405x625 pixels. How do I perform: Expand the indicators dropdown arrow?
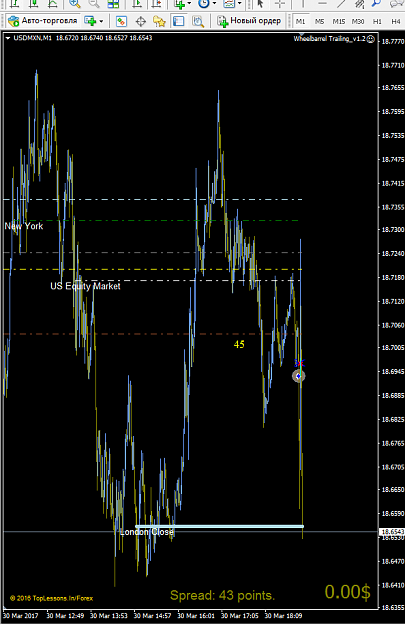pos(189,4)
